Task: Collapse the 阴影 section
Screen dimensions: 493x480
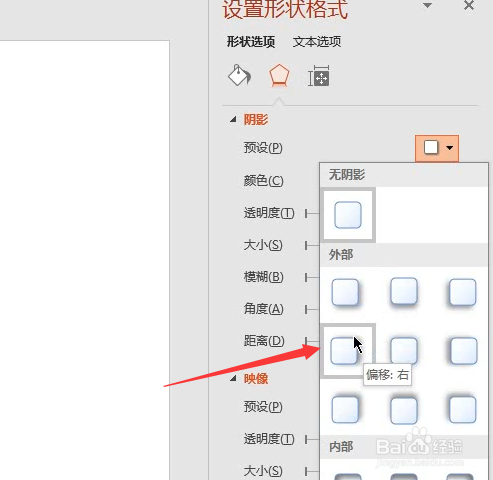Action: click(233, 119)
